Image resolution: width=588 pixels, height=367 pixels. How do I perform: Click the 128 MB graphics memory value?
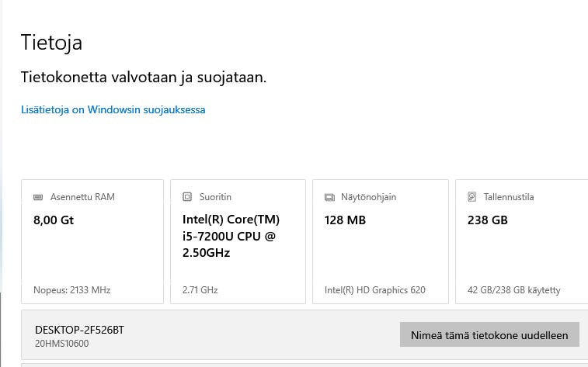click(x=345, y=220)
